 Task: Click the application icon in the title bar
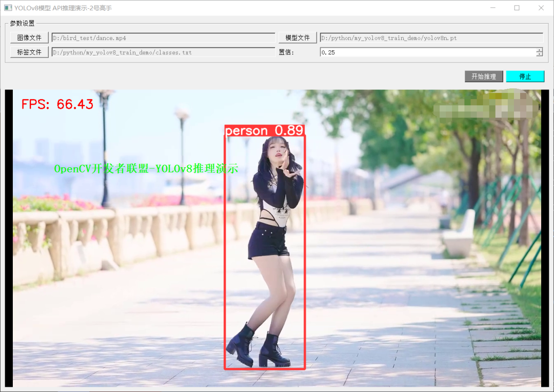8,8
